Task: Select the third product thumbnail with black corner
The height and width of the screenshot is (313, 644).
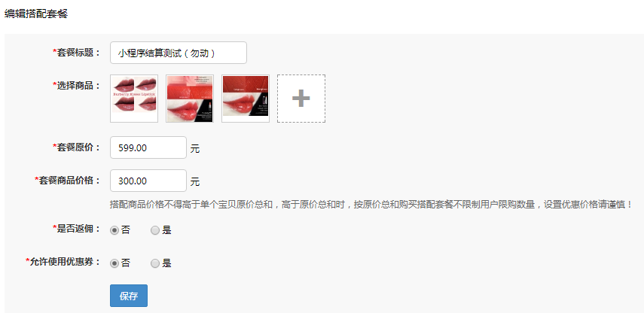Action: tap(246, 99)
